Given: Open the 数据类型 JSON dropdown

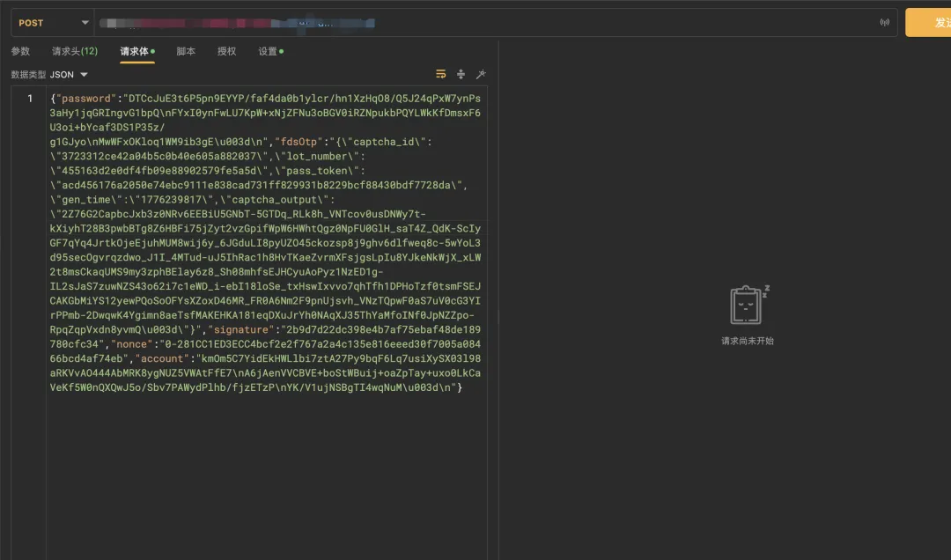Looking at the screenshot, I should click(69, 75).
